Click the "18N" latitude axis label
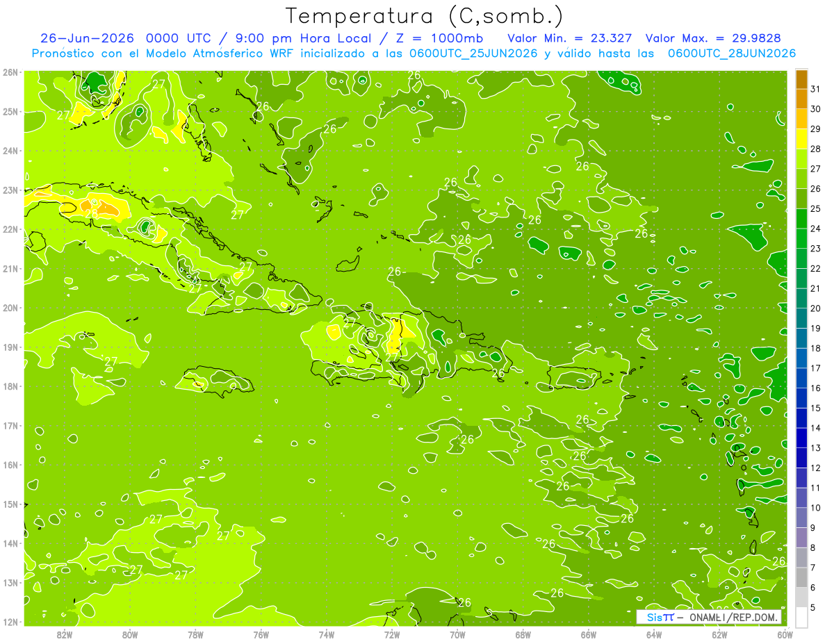This screenshot has height=644, width=834. pos(10,387)
